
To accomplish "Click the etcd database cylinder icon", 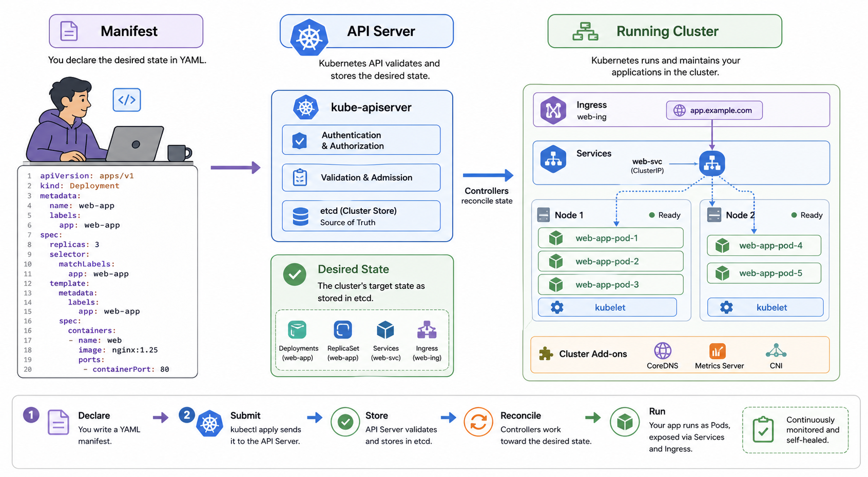I will pos(300,216).
